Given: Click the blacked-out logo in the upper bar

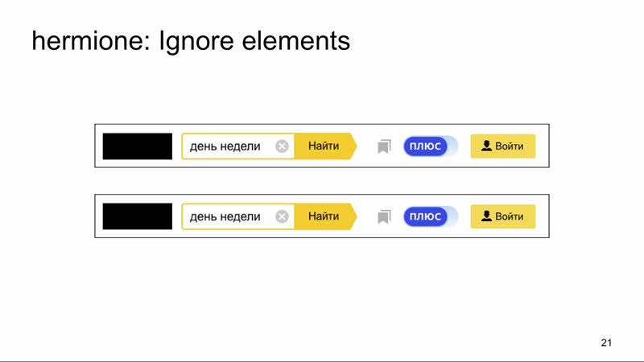Looking at the screenshot, I should tap(137, 146).
